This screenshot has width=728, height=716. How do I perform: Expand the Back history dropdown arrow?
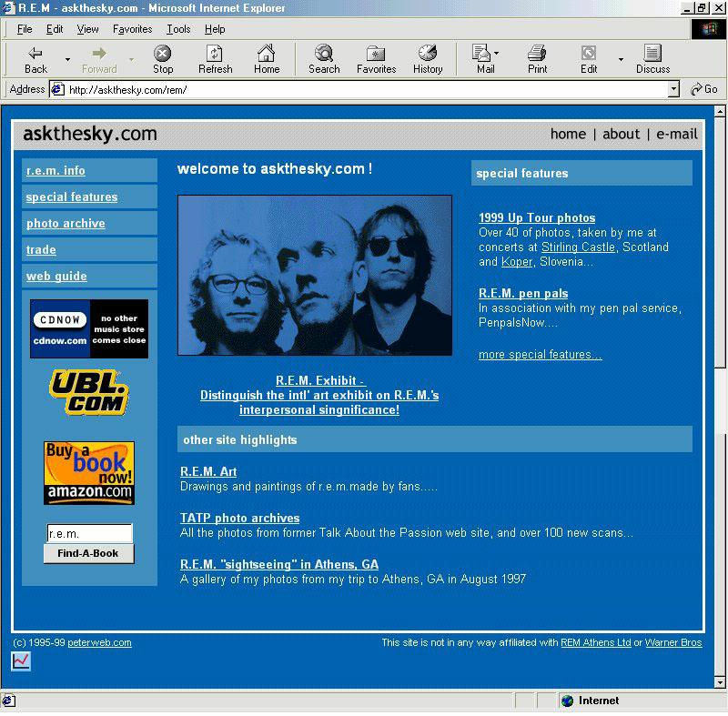(67, 59)
